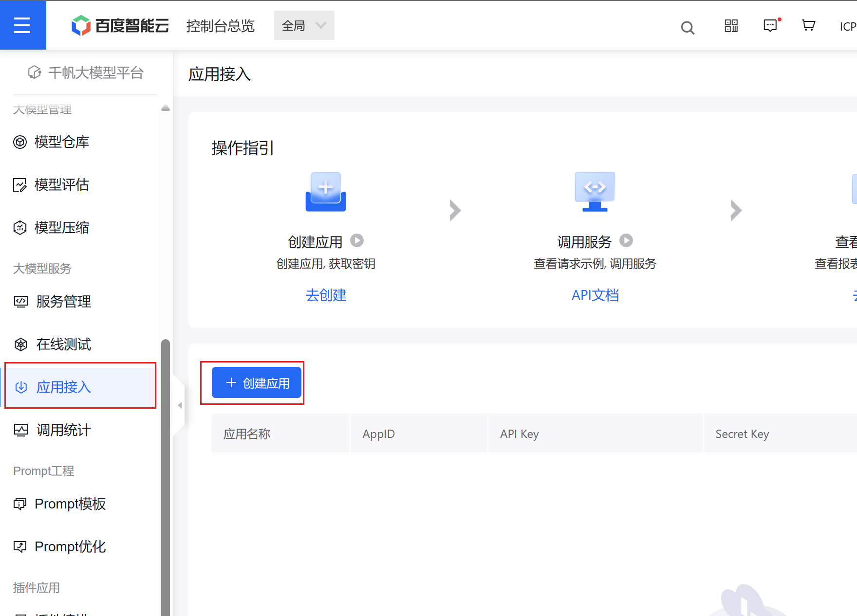Click the 调用服务 step title text
Viewport: 857px width, 616px height.
584,241
